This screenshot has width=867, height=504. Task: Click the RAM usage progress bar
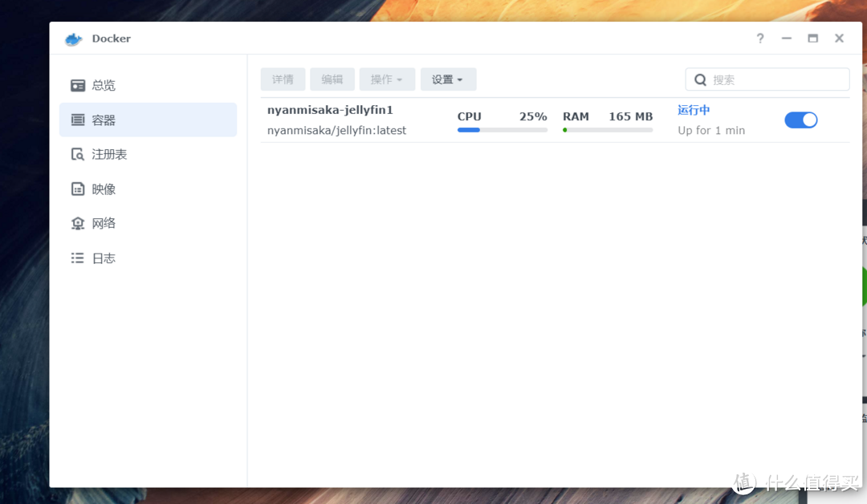(608, 130)
